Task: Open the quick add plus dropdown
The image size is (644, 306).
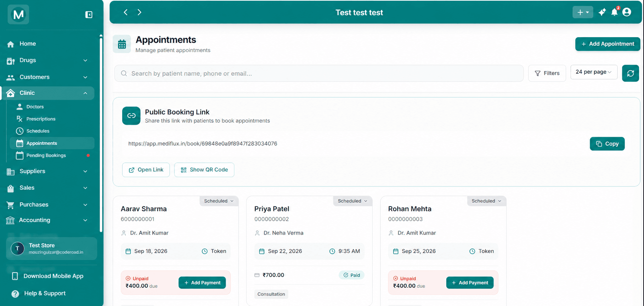Action: pos(583,12)
